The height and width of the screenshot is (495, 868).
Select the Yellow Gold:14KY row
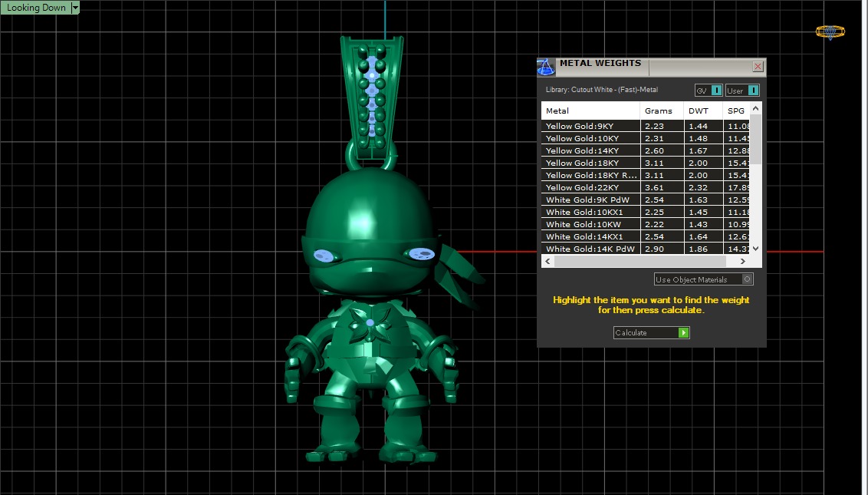pos(646,150)
